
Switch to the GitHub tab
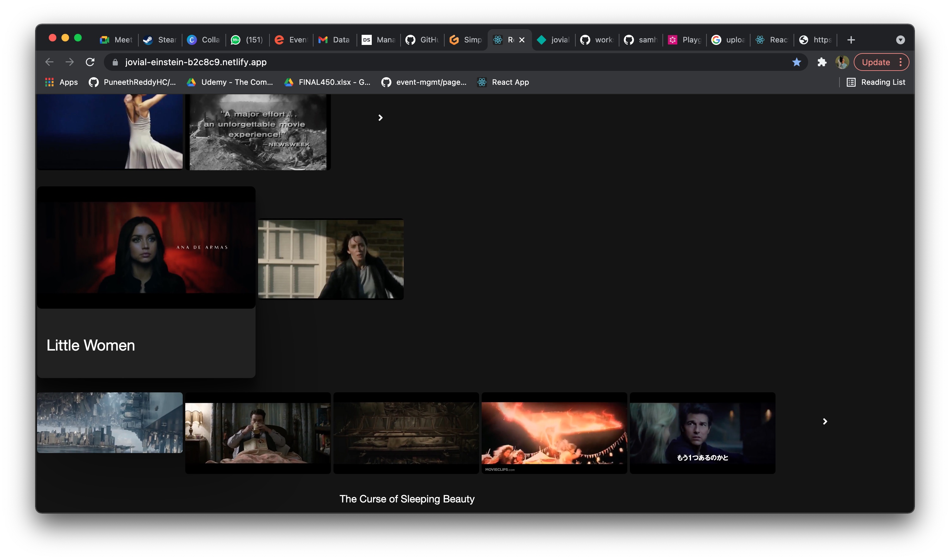(x=421, y=40)
